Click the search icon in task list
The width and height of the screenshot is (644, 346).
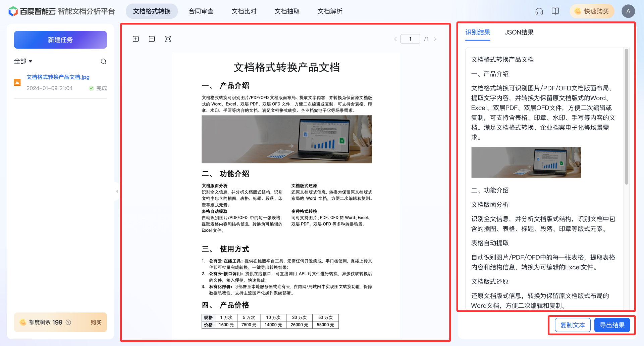(103, 61)
